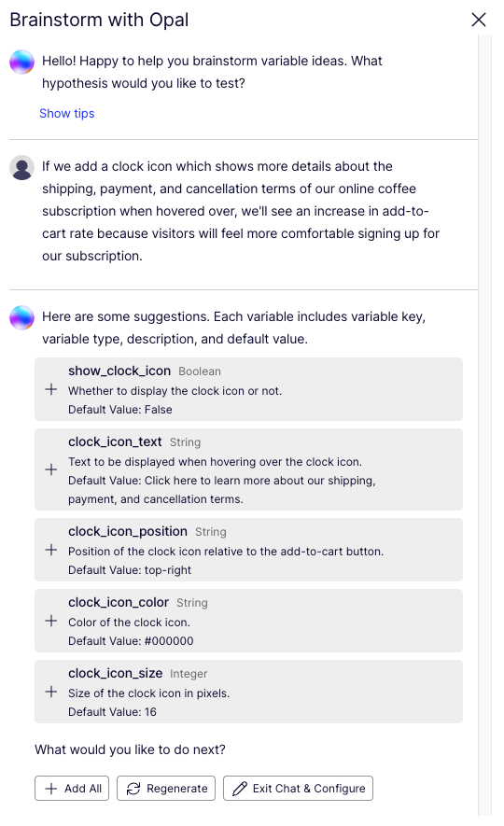Close the Brainstorm with Opal panel
The width and height of the screenshot is (504, 826).
tap(478, 20)
